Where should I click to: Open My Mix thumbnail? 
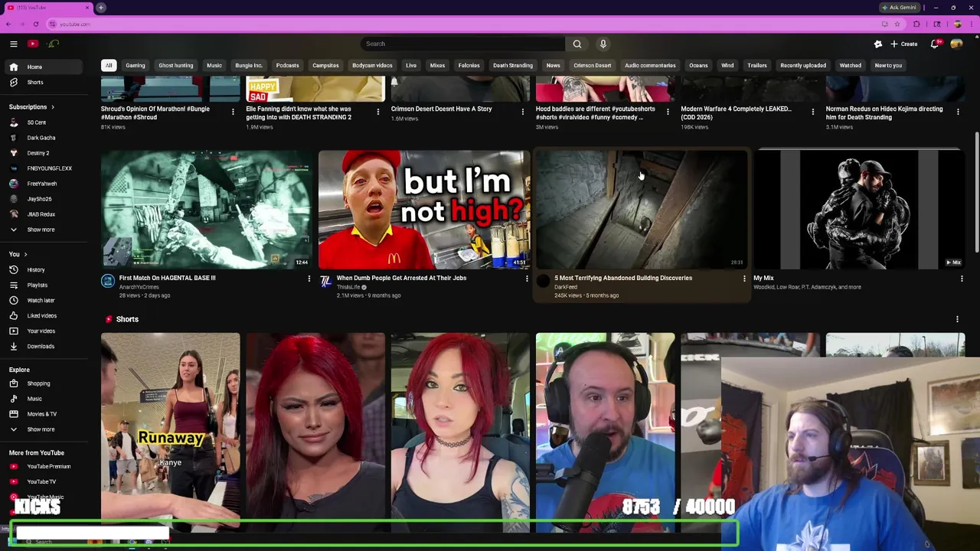859,210
